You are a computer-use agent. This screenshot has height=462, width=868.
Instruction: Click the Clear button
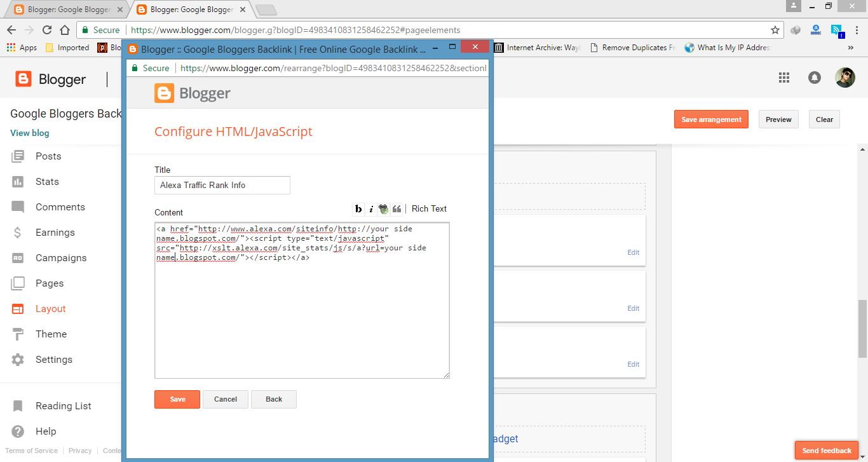click(824, 119)
